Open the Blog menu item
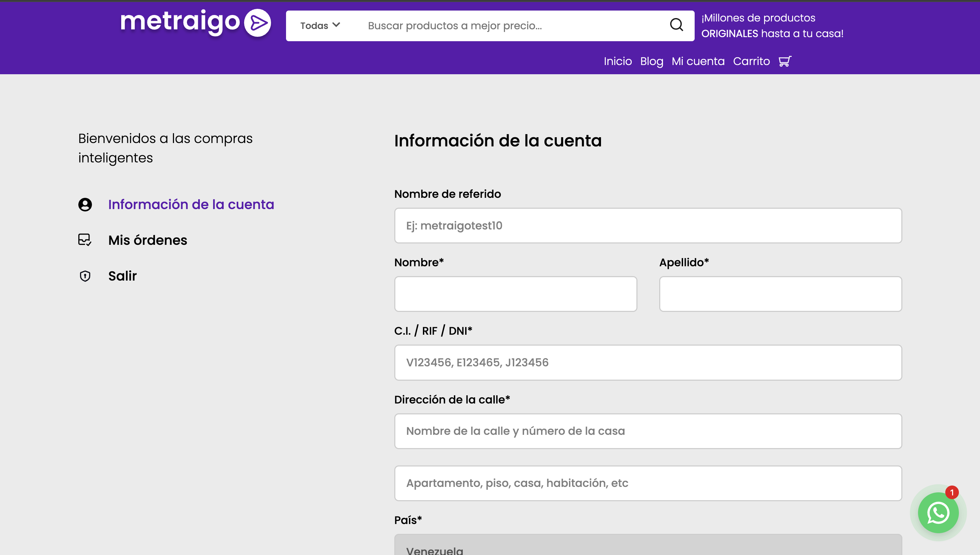980x555 pixels. tap(651, 61)
